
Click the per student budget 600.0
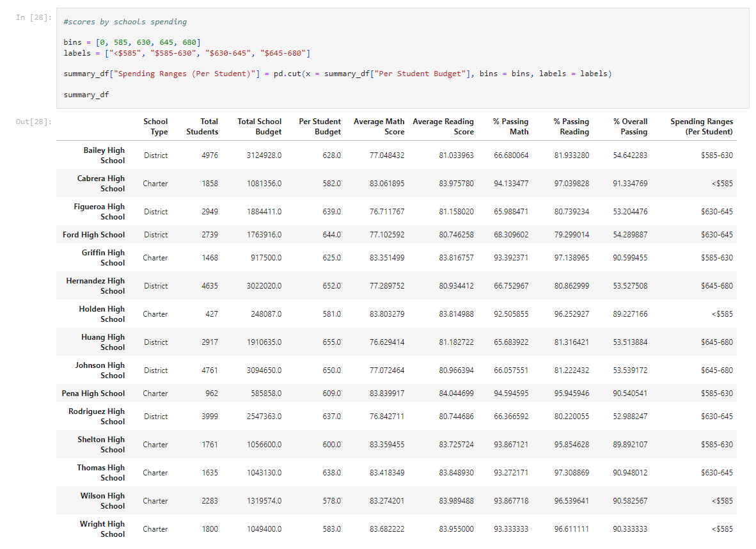(332, 444)
